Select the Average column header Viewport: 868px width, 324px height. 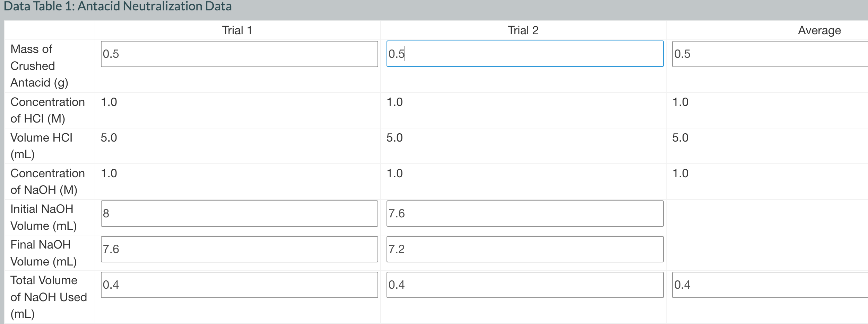820,30
